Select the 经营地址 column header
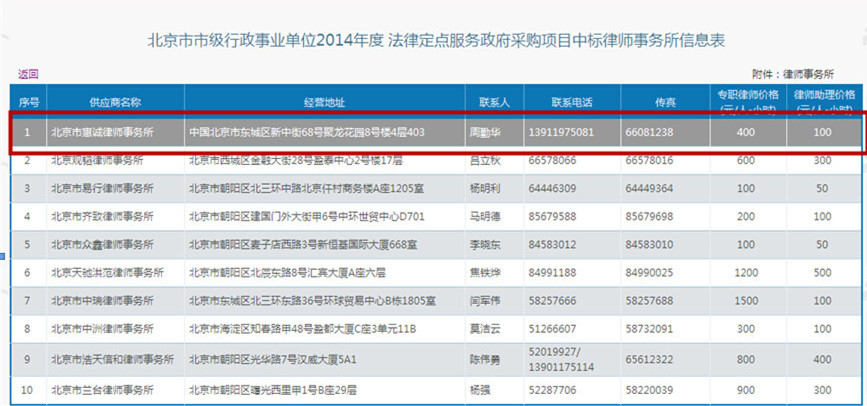Screen dimensions: 867x406 [x=323, y=102]
